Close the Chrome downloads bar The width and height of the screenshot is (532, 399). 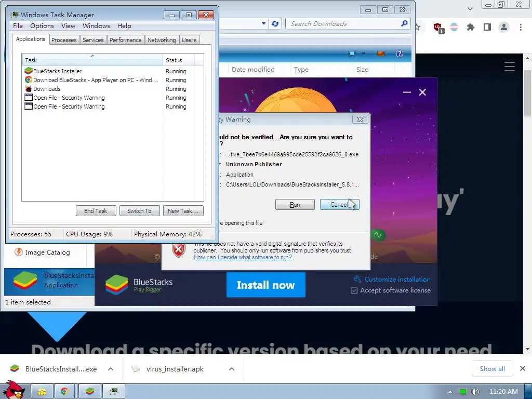tap(523, 368)
